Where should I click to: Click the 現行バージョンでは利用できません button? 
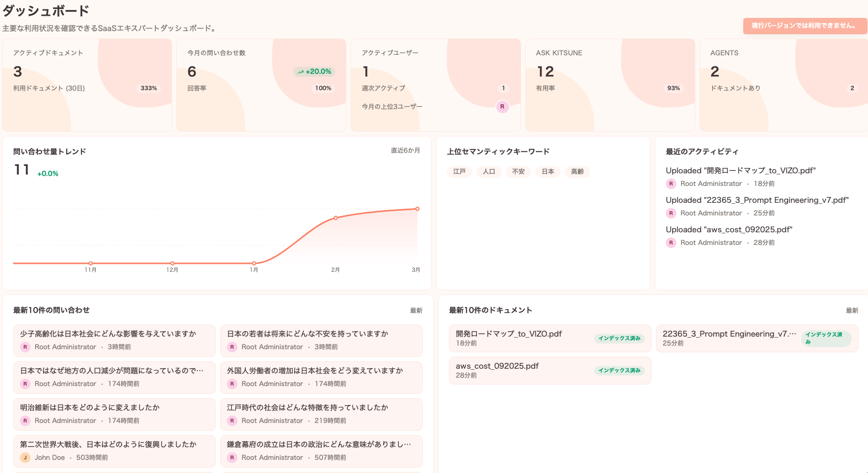point(803,26)
